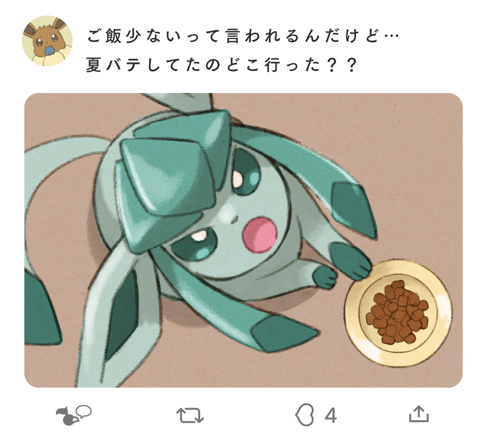The height and width of the screenshot is (448, 487).
Task: Open the Glaceon illustration attached to post
Action: (x=243, y=240)
